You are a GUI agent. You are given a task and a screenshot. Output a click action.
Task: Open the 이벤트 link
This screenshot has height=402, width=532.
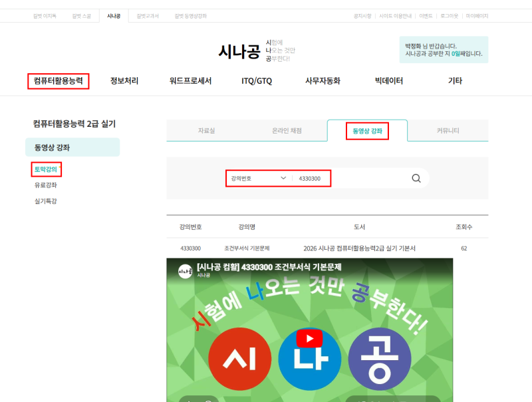tap(426, 16)
